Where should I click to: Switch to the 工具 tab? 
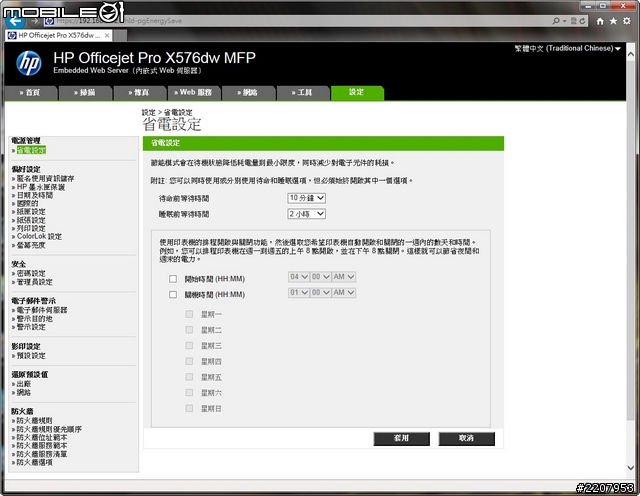pyautogui.click(x=303, y=93)
